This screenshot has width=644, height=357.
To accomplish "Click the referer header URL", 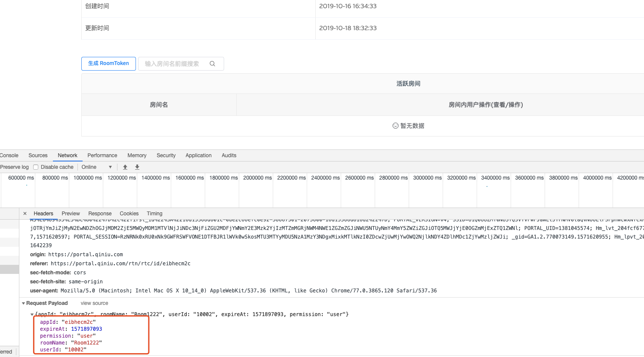I will (x=120, y=264).
